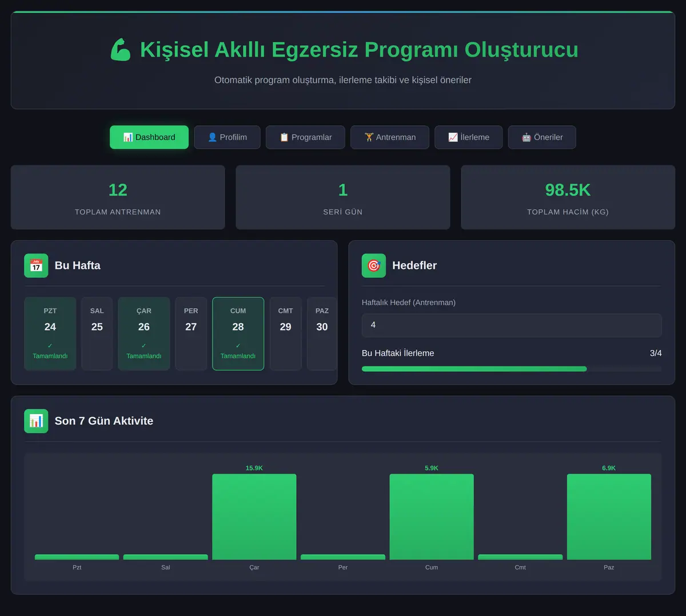The height and width of the screenshot is (616, 686).
Task: Click the calendar icon beside Bu Hafta
Action: coord(36,265)
